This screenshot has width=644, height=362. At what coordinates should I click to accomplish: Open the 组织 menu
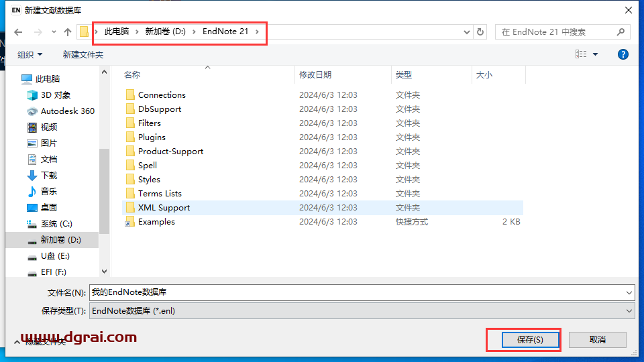tap(30, 54)
